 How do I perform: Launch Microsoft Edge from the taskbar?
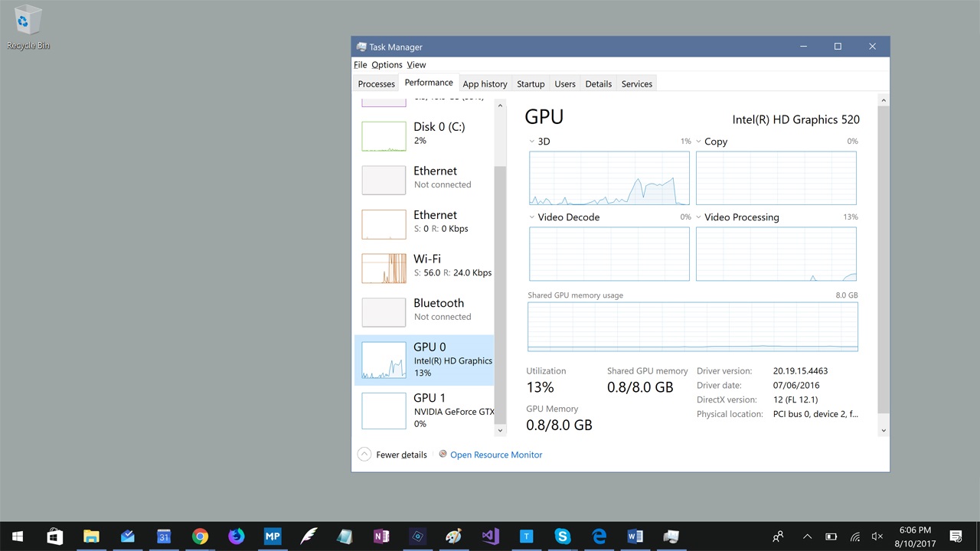coord(599,536)
